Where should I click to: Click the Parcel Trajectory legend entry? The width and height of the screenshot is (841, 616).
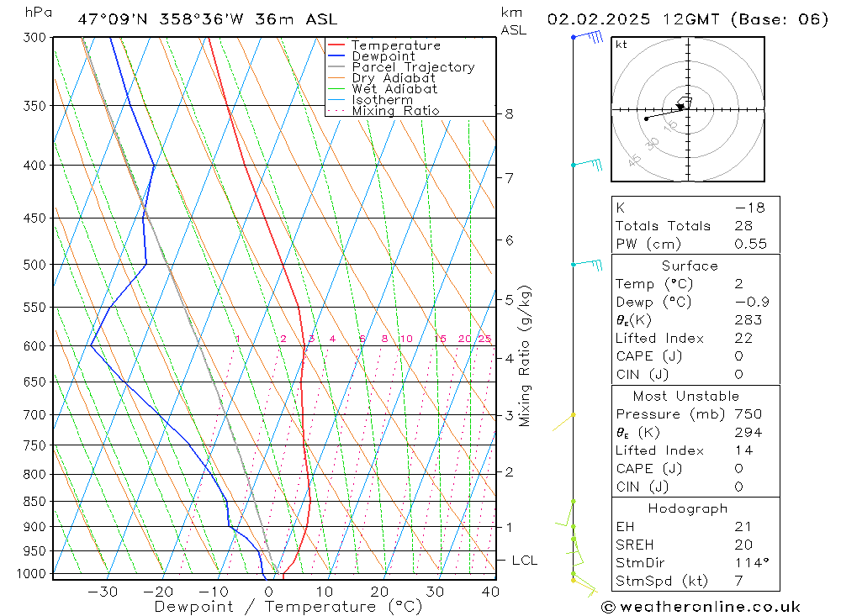401,67
